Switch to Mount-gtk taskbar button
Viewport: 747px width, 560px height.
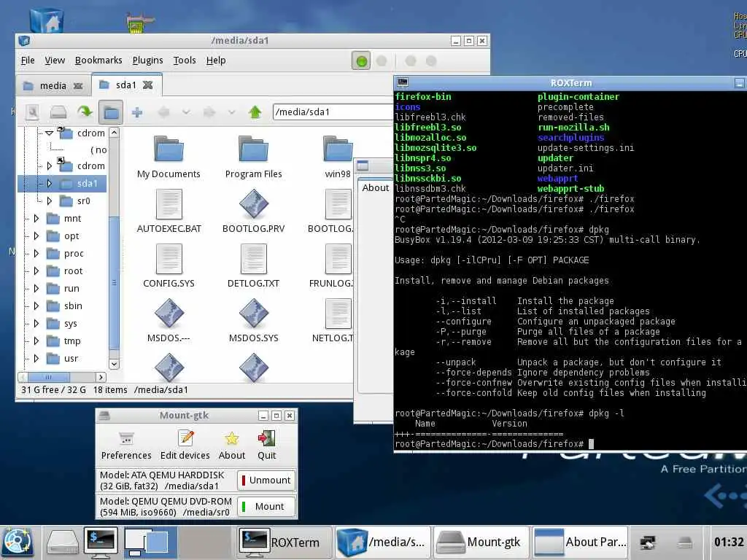(481, 542)
